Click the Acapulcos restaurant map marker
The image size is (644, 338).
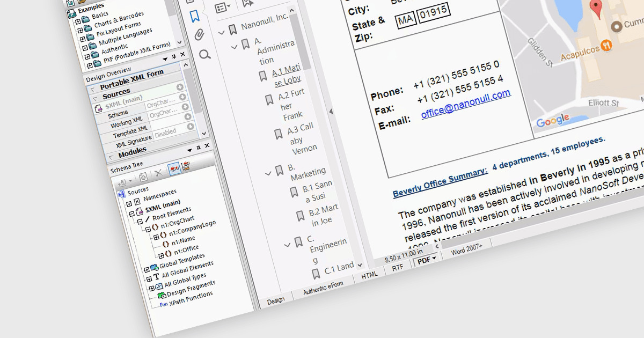(x=605, y=45)
